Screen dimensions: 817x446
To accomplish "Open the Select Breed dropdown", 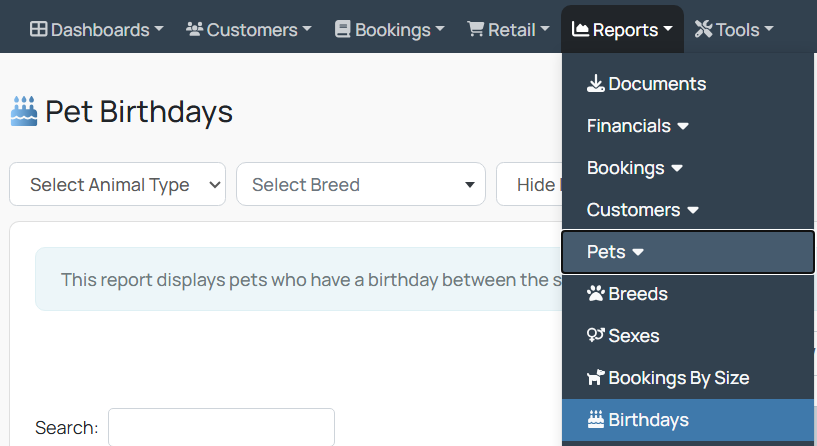I will point(361,184).
